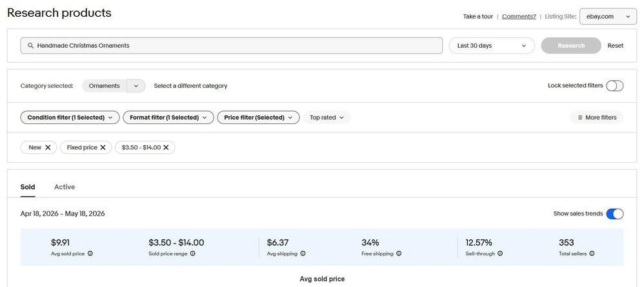The width and height of the screenshot is (644, 287).
Task: Open the Price filter dropdown
Action: (x=258, y=118)
